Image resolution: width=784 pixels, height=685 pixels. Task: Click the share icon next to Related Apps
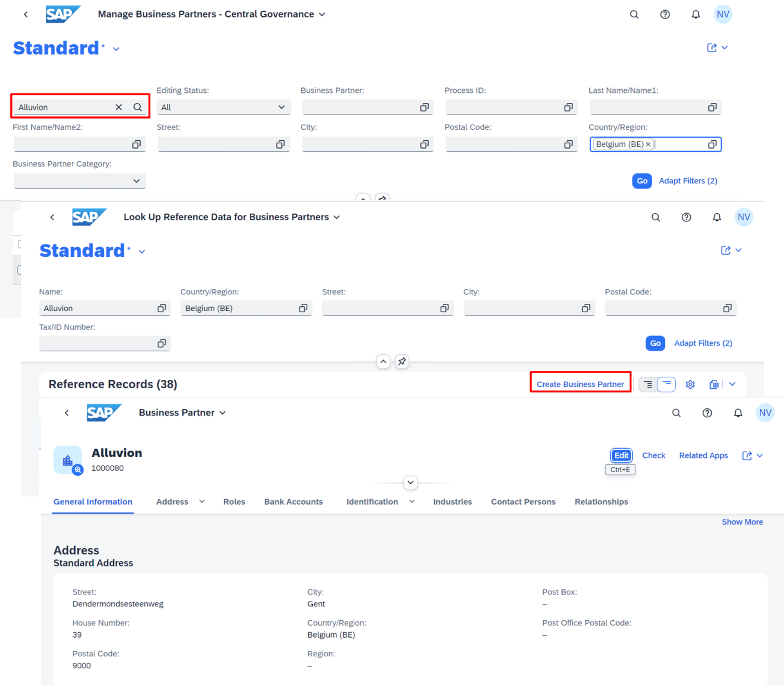tap(747, 455)
